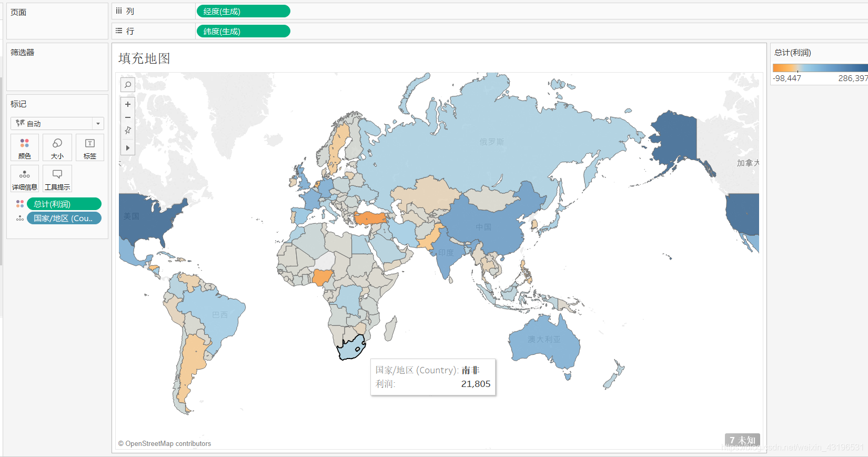Click India (印度) on the map

[446, 253]
